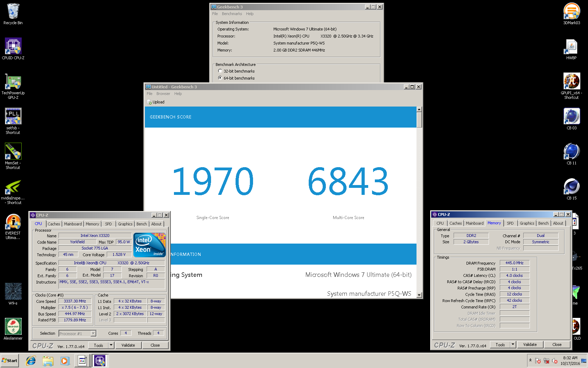
Task: Click Close button in right CPU-Z window
Action: [557, 345]
